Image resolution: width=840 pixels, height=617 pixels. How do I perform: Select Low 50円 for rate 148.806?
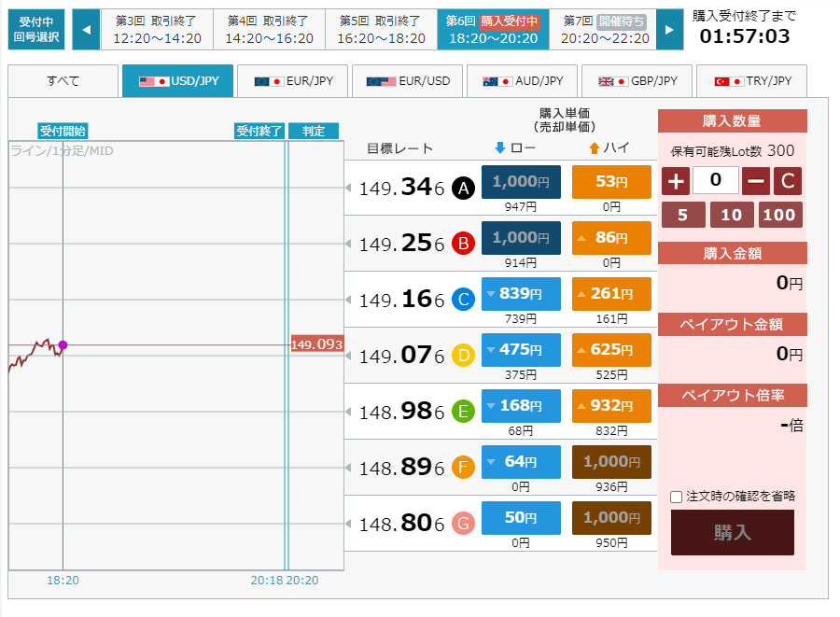(x=521, y=518)
